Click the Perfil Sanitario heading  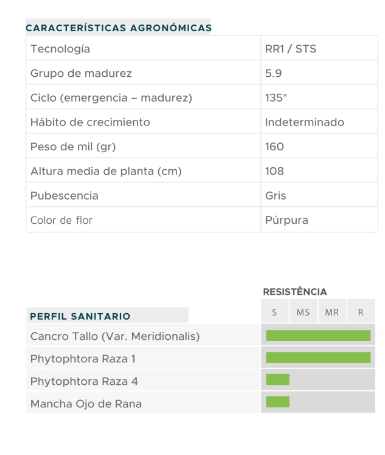pos(80,316)
